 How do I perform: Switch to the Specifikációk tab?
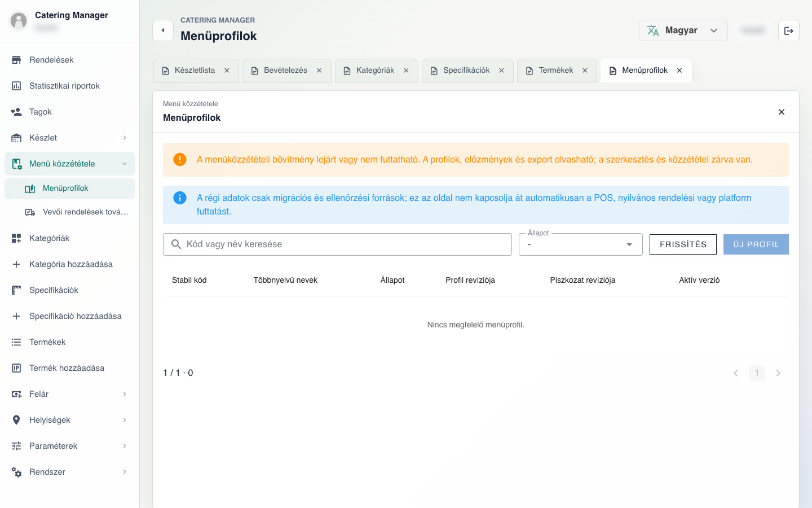point(467,71)
